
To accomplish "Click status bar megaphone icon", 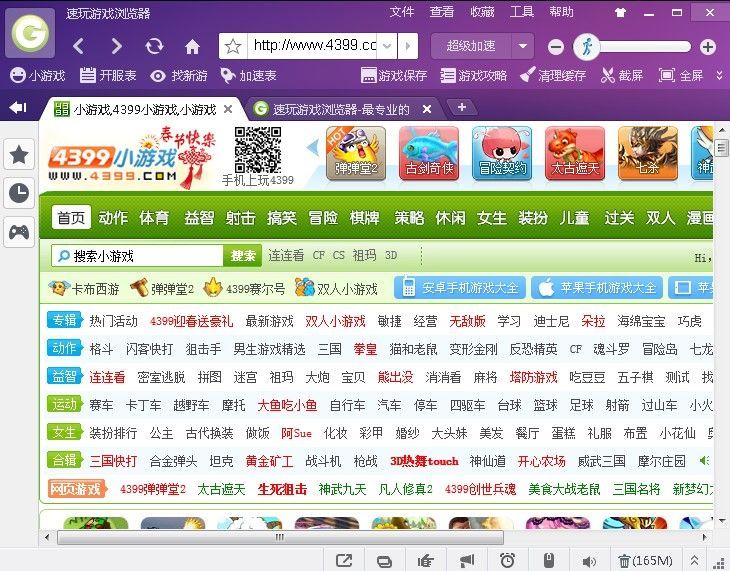I will 466,560.
